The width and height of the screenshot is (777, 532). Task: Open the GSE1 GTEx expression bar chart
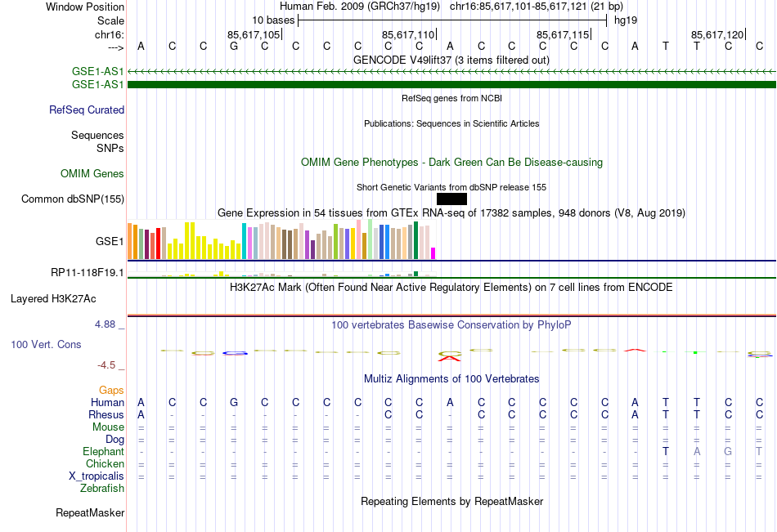tap(281, 240)
